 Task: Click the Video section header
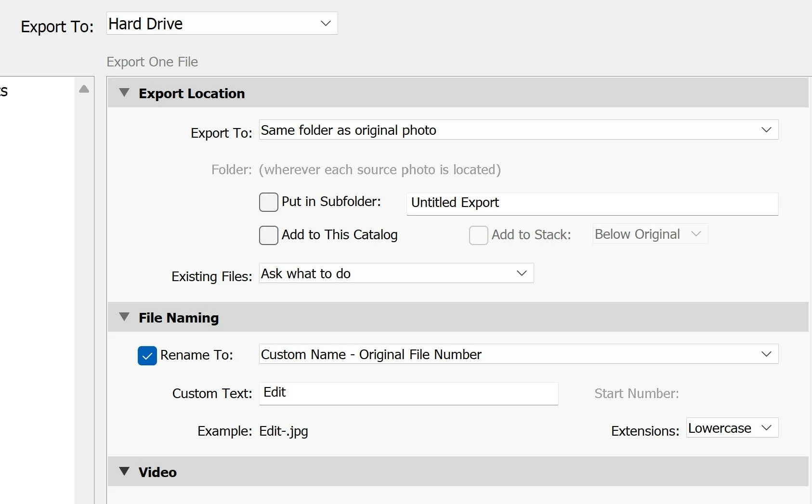(157, 472)
